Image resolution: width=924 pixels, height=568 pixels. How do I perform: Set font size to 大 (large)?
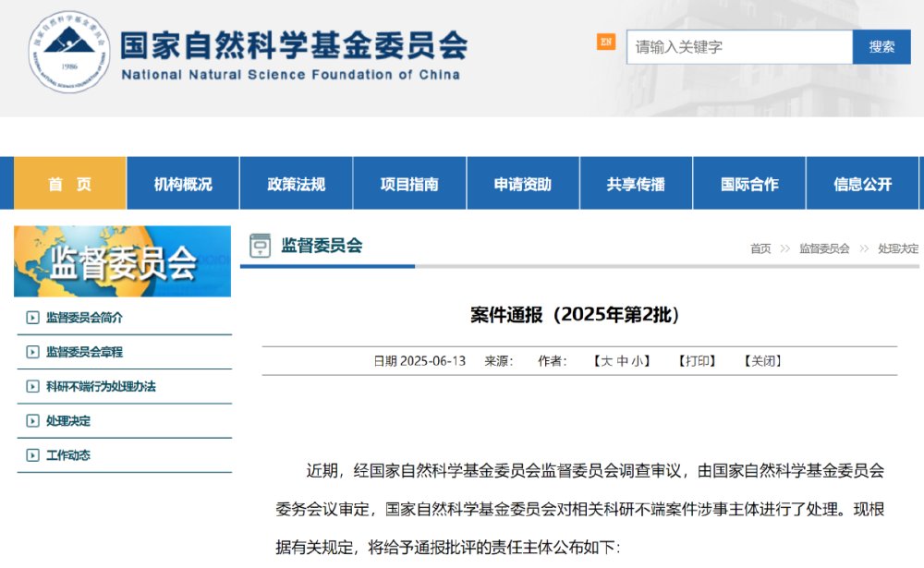pyautogui.click(x=606, y=361)
